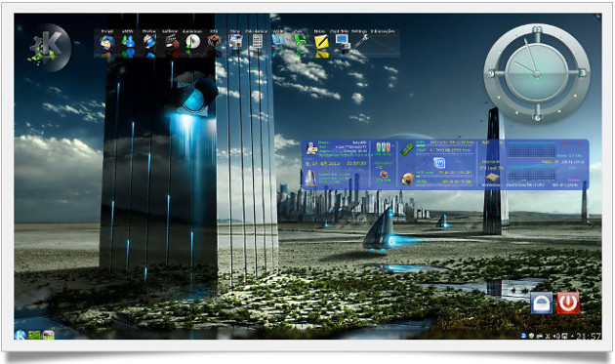Click the red power shutdown button
The width and height of the screenshot is (615, 364).
568,303
